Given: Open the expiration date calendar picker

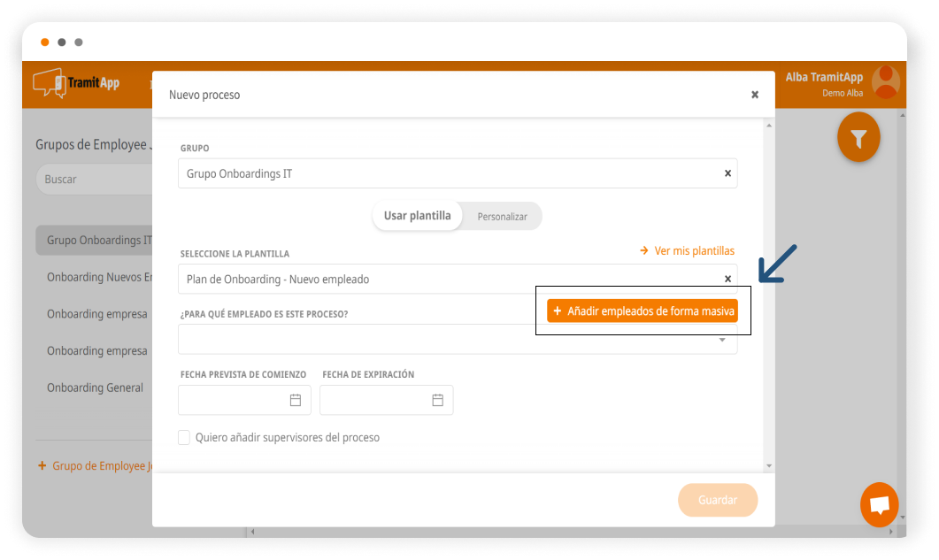Looking at the screenshot, I should (x=437, y=400).
